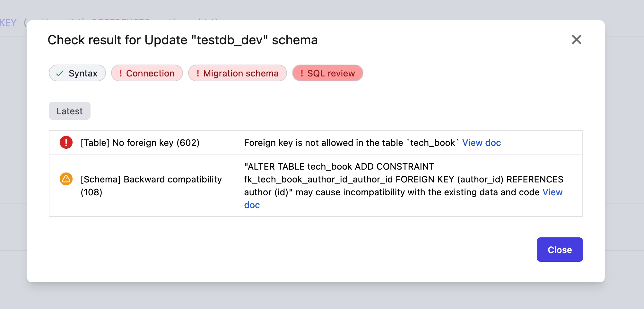
Task: Click the orange warning icon beside Backward compatibility
Action: click(66, 179)
